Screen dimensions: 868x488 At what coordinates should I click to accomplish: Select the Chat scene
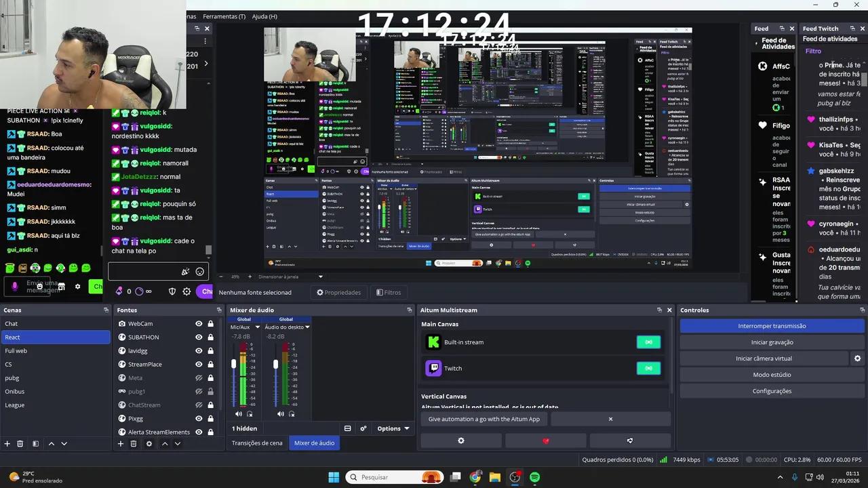pyautogui.click(x=55, y=324)
